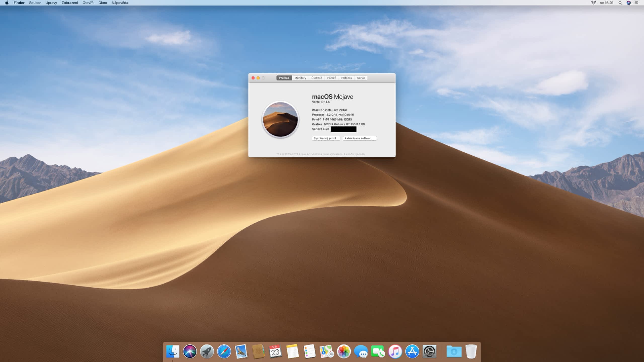The height and width of the screenshot is (362, 644).
Task: Click Aktualizace softwaru button
Action: pyautogui.click(x=359, y=138)
